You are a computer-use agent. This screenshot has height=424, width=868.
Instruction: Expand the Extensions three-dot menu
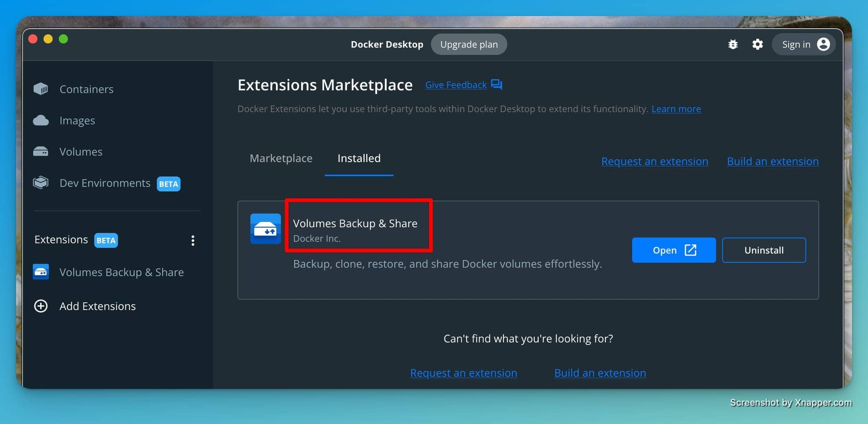(x=193, y=241)
